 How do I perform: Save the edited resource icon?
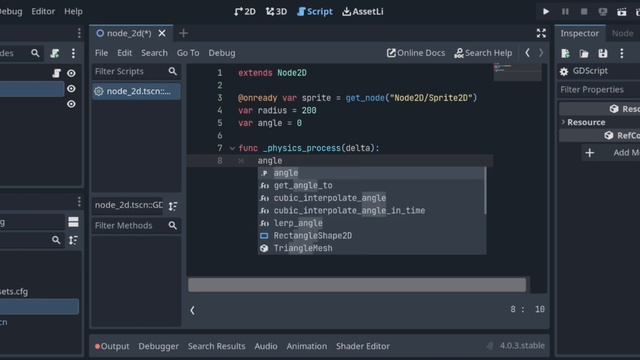tap(603, 53)
